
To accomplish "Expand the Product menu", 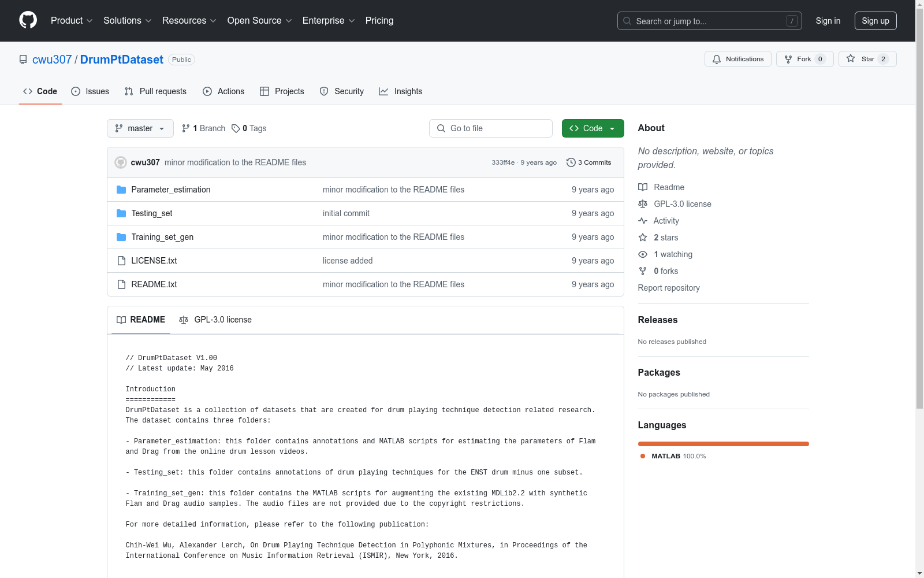I will pos(72,21).
